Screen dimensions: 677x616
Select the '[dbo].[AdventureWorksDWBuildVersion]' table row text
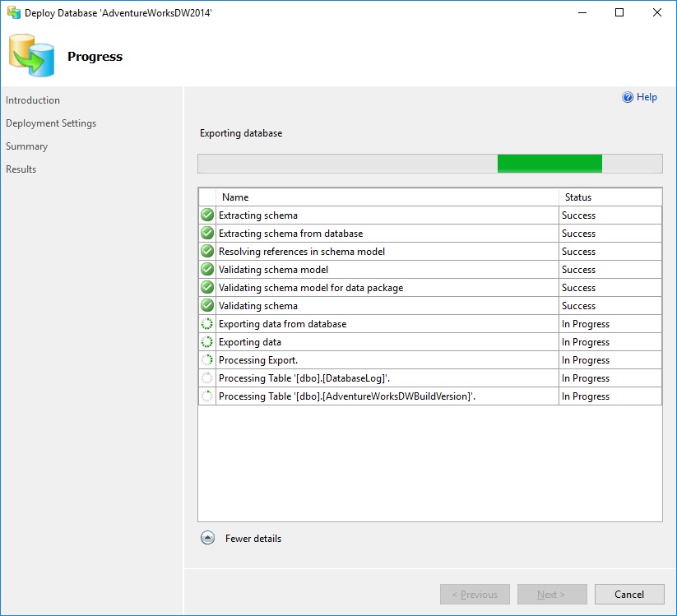click(346, 396)
